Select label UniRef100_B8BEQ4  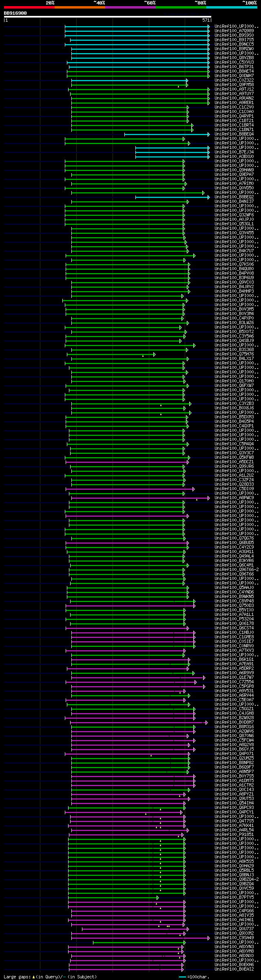click(234, 134)
